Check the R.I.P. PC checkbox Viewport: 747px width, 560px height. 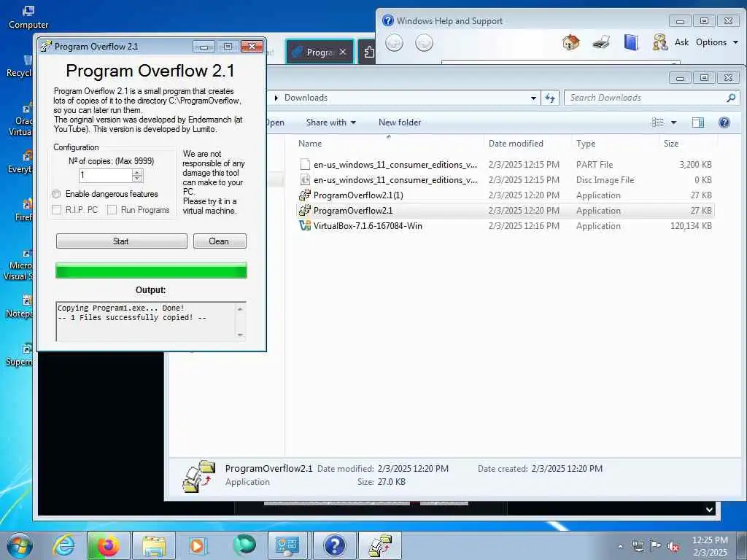point(57,209)
